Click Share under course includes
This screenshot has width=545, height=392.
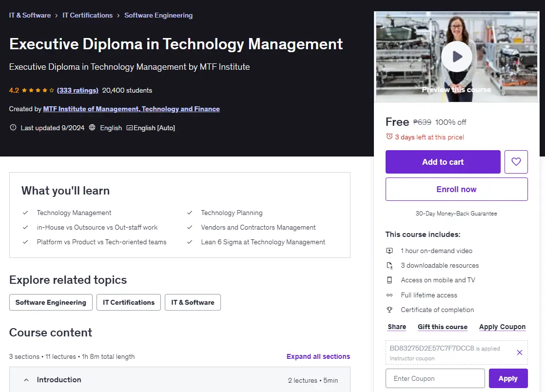coord(397,327)
